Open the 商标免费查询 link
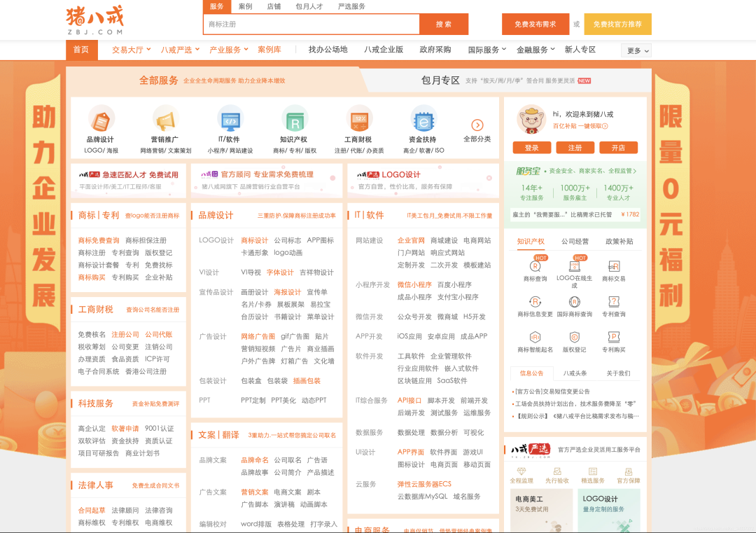 [x=99, y=240]
